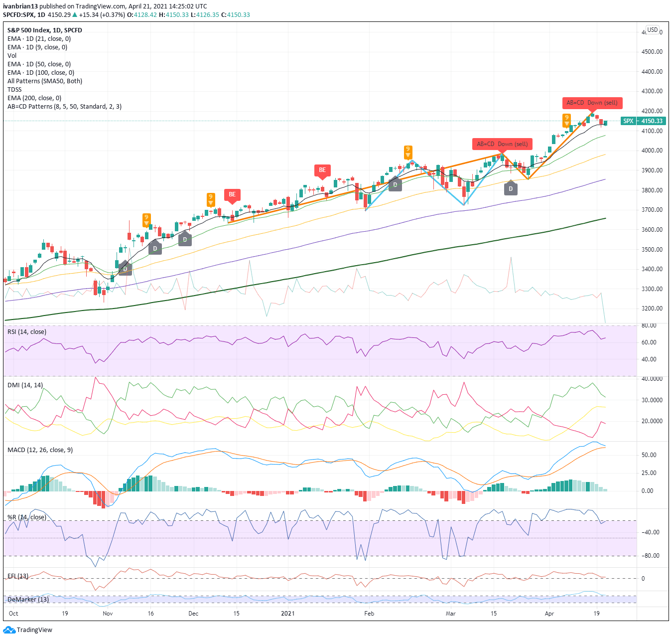Select the SPCFD:SPX ticker in the header
The image size is (672, 639).
tap(18, 15)
